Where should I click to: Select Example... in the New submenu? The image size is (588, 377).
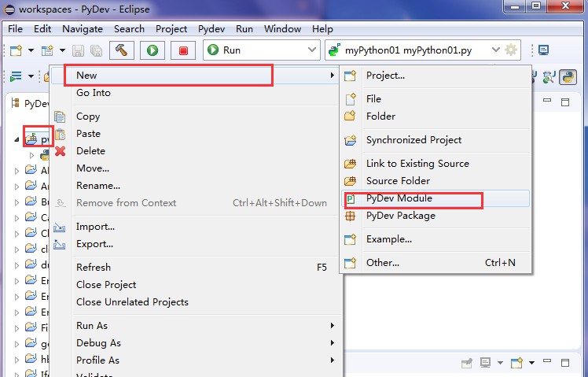click(435, 239)
